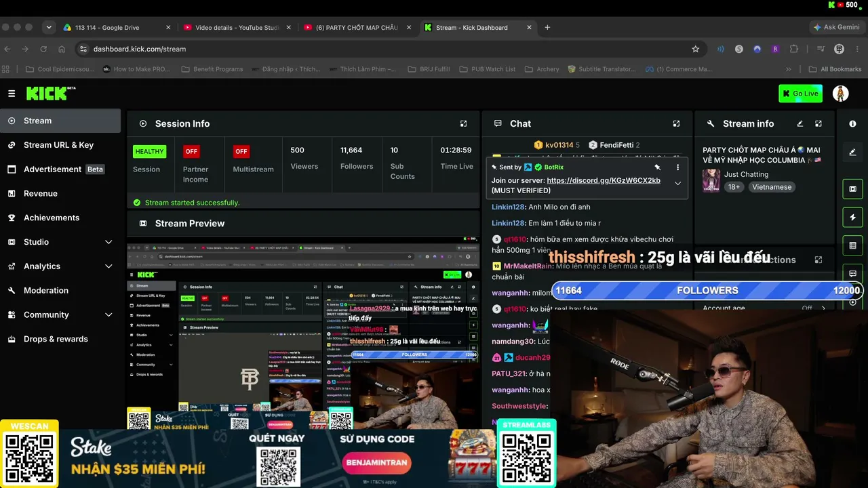
Task: Click the 18+ tag
Action: pos(734,187)
